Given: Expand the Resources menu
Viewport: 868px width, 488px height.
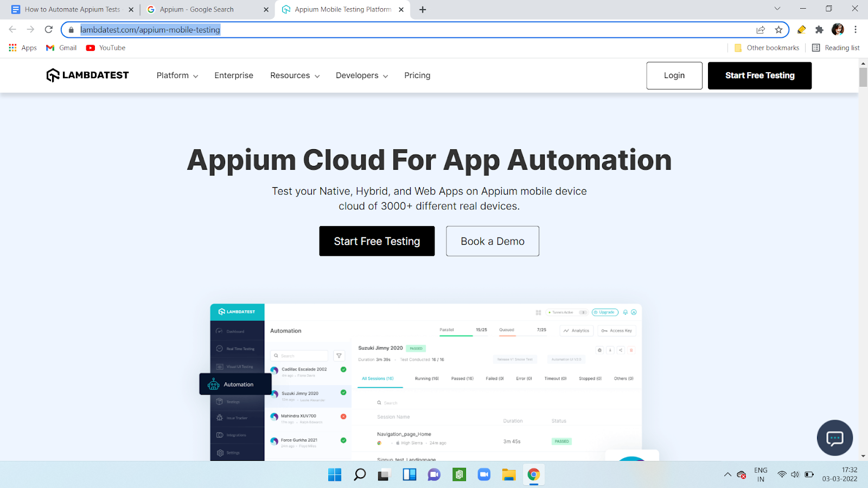Looking at the screenshot, I should [x=295, y=75].
